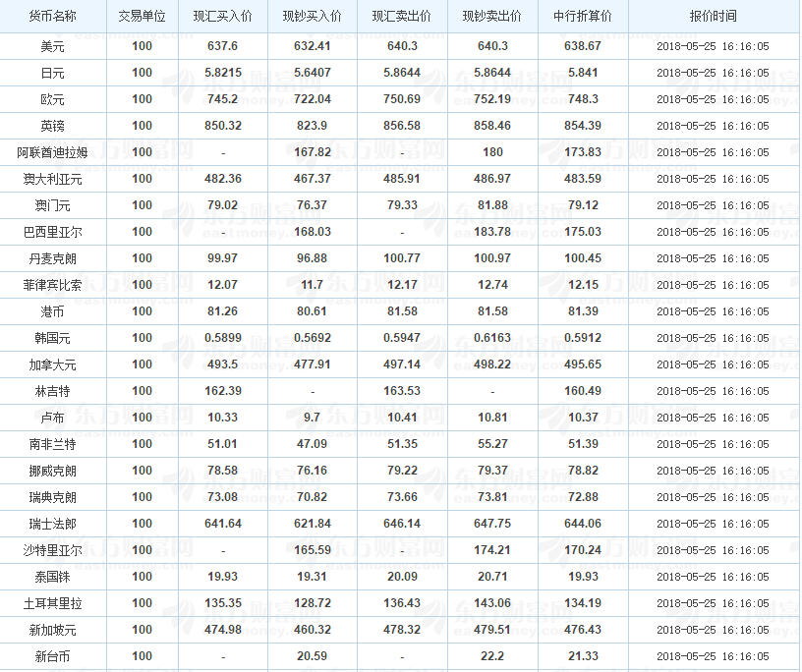The height and width of the screenshot is (672, 802).
Task: Click the 20.09 value in 泰国铢 row
Action: pyautogui.click(x=403, y=577)
